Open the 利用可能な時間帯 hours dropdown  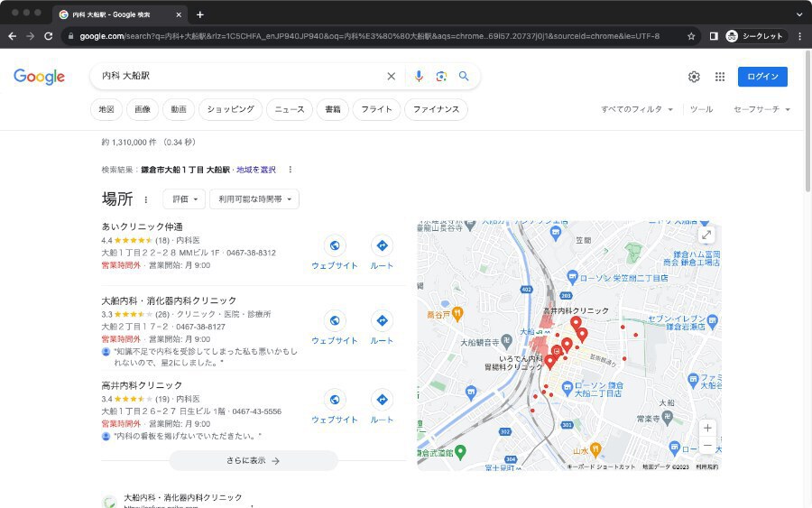(254, 199)
